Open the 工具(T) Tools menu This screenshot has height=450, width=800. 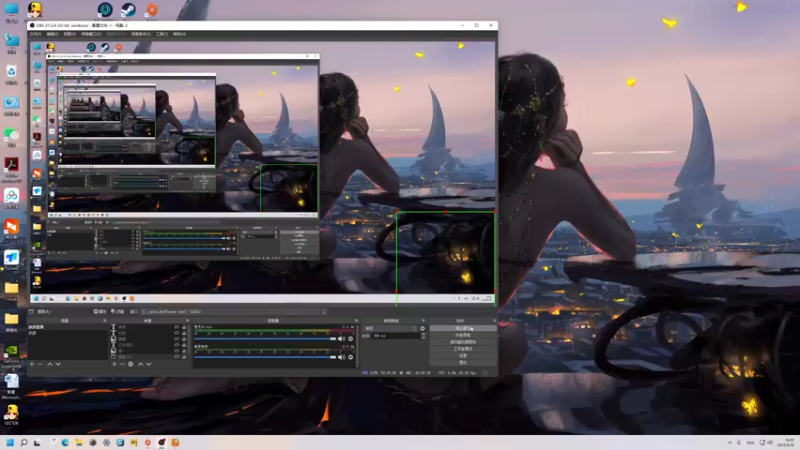pyautogui.click(x=162, y=34)
